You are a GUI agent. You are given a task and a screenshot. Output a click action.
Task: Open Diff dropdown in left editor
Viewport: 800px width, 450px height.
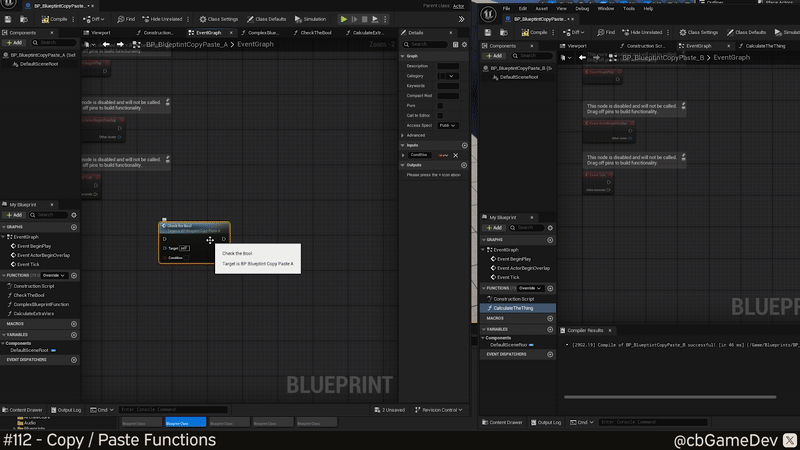pos(94,19)
